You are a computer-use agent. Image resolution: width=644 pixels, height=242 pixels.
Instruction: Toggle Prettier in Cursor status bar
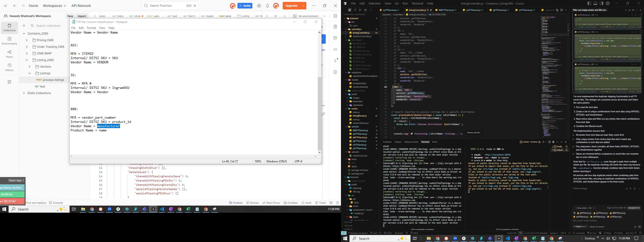(x=618, y=233)
